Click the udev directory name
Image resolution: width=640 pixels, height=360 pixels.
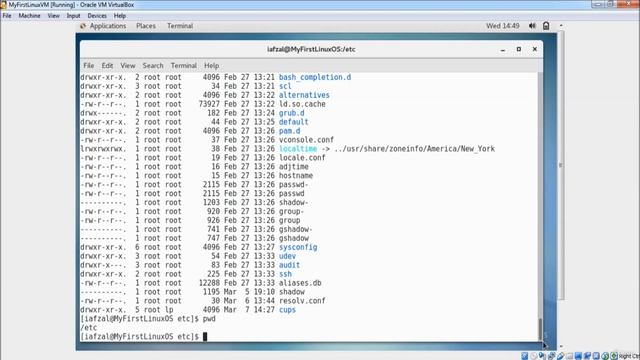coord(287,256)
